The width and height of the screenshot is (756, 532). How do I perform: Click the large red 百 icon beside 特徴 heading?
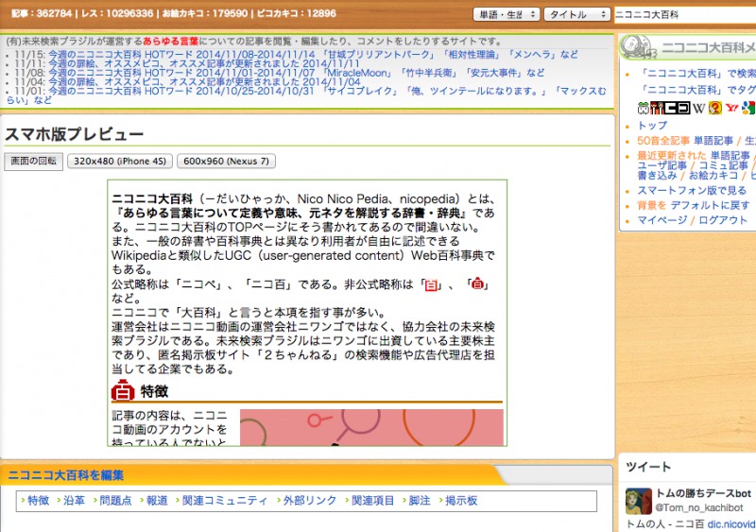point(123,390)
